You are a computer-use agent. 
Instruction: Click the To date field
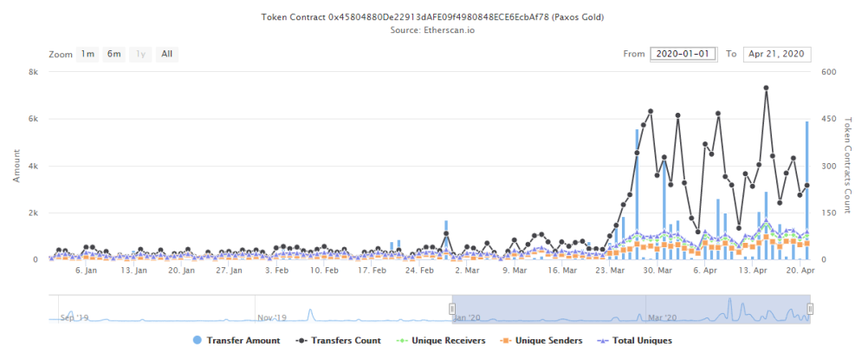(x=776, y=55)
